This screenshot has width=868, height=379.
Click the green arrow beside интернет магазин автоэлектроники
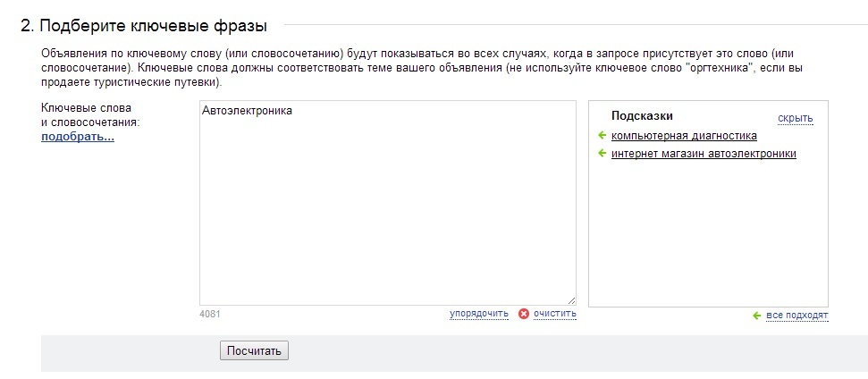pyautogui.click(x=603, y=153)
